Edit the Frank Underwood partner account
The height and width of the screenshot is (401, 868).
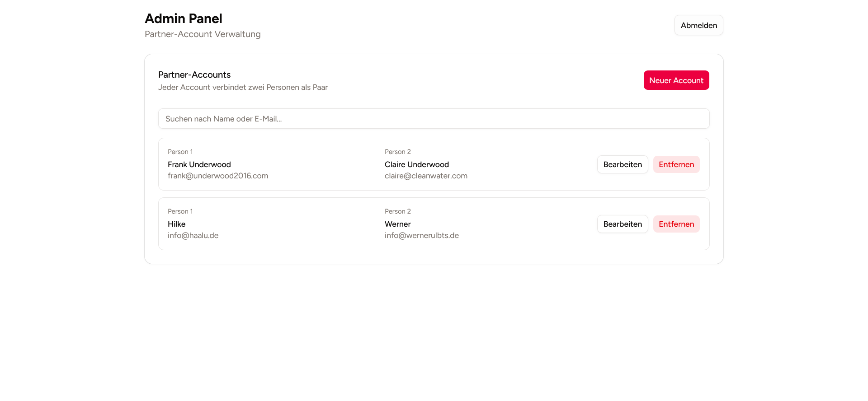[x=622, y=164]
